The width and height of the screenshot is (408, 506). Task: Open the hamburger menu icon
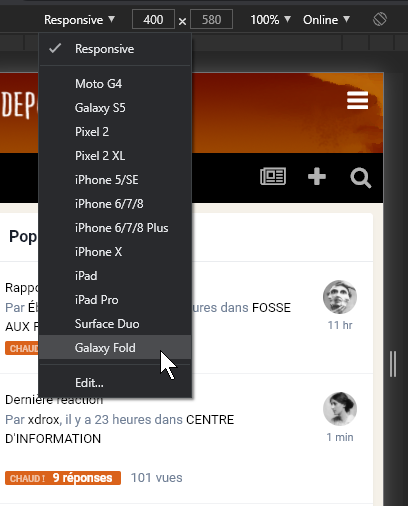(357, 100)
